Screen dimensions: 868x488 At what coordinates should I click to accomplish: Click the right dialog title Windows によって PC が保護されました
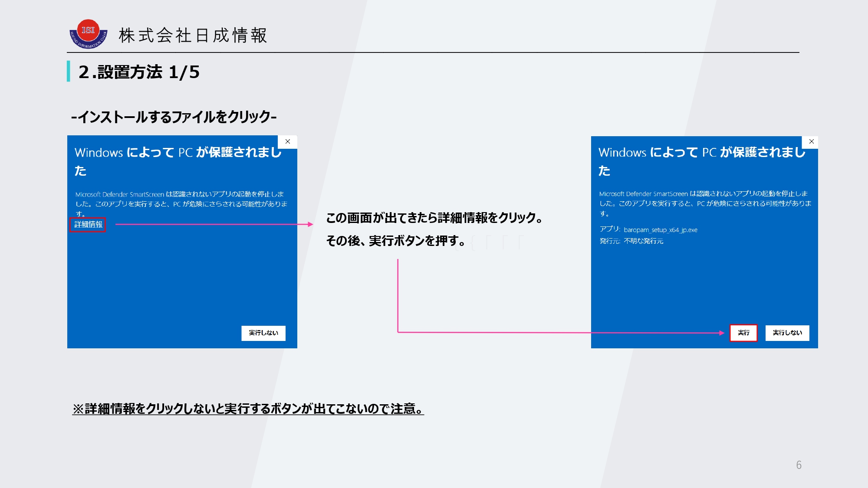click(702, 161)
